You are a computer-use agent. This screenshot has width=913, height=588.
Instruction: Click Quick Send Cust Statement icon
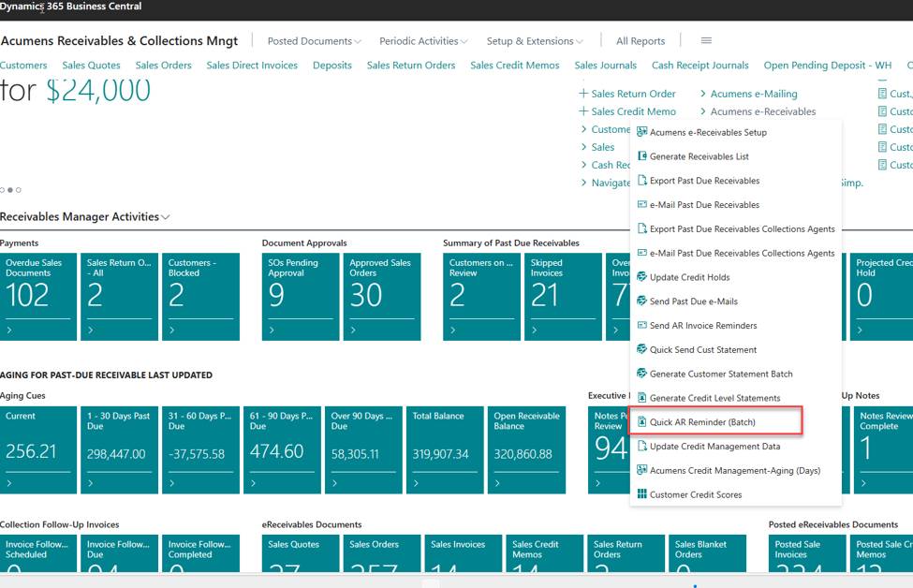pos(641,349)
